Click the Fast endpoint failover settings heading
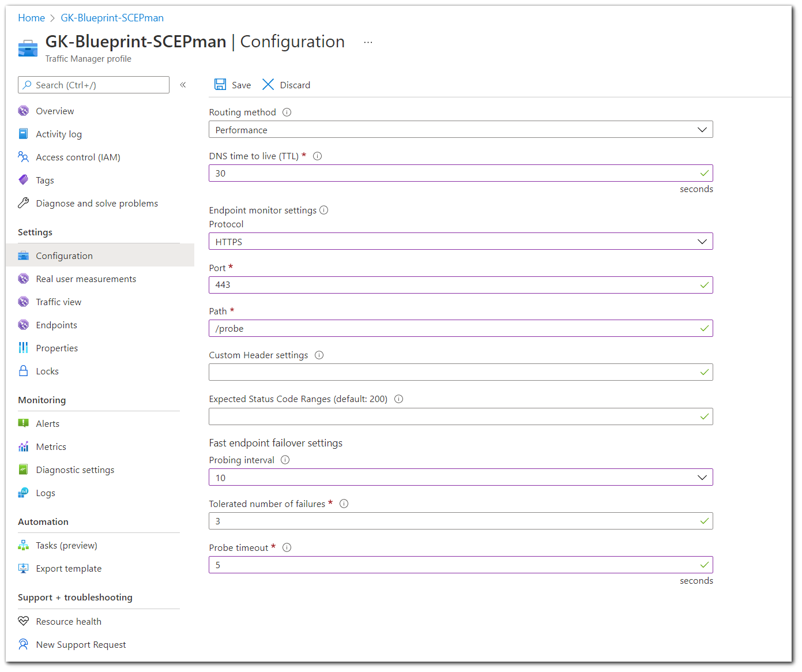The width and height of the screenshot is (802, 672). tap(276, 443)
